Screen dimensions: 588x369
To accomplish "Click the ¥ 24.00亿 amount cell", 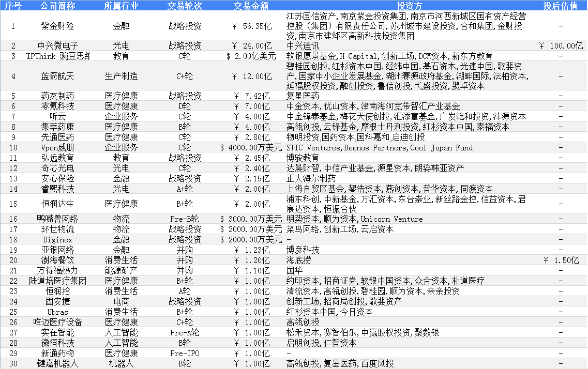I will [252, 45].
